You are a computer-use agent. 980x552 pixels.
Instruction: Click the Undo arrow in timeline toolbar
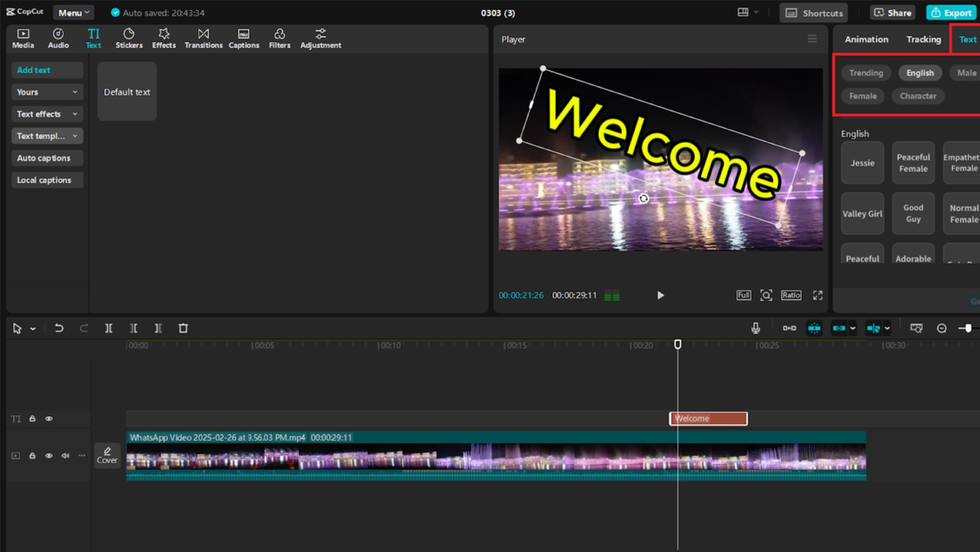(59, 328)
